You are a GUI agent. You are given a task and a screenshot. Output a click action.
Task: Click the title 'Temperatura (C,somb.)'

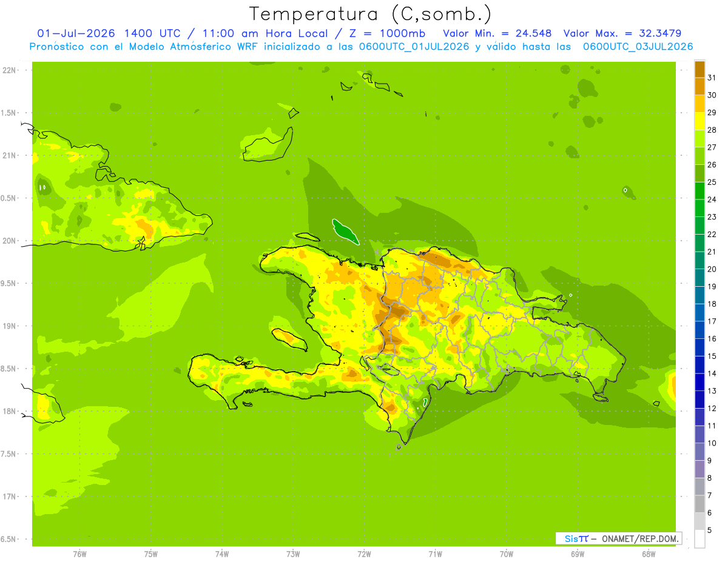point(370,14)
